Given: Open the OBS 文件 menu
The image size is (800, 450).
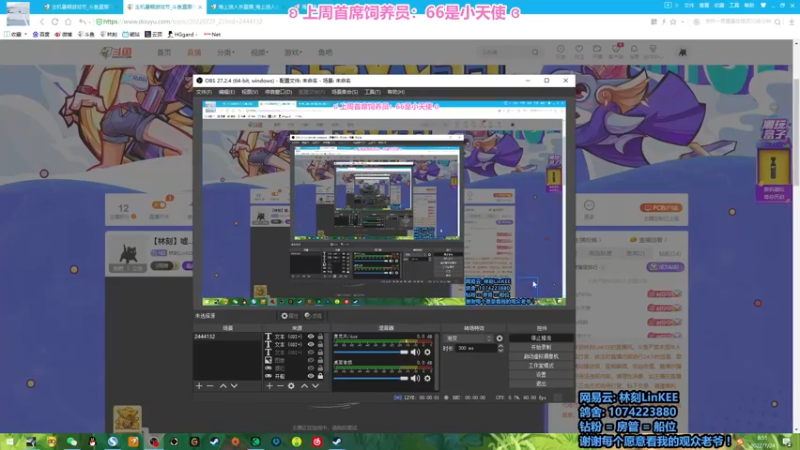Looking at the screenshot, I should coord(204,92).
